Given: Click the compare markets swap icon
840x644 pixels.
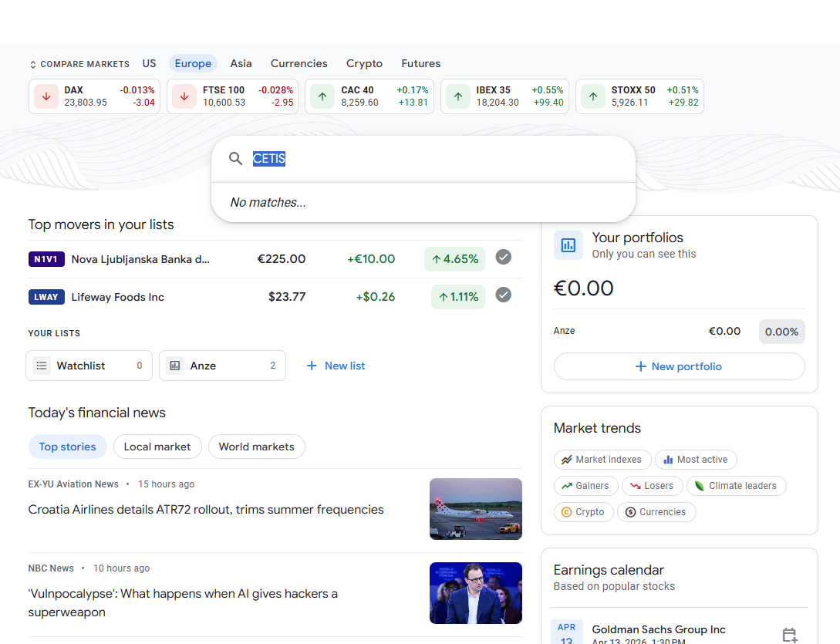Looking at the screenshot, I should click(32, 63).
